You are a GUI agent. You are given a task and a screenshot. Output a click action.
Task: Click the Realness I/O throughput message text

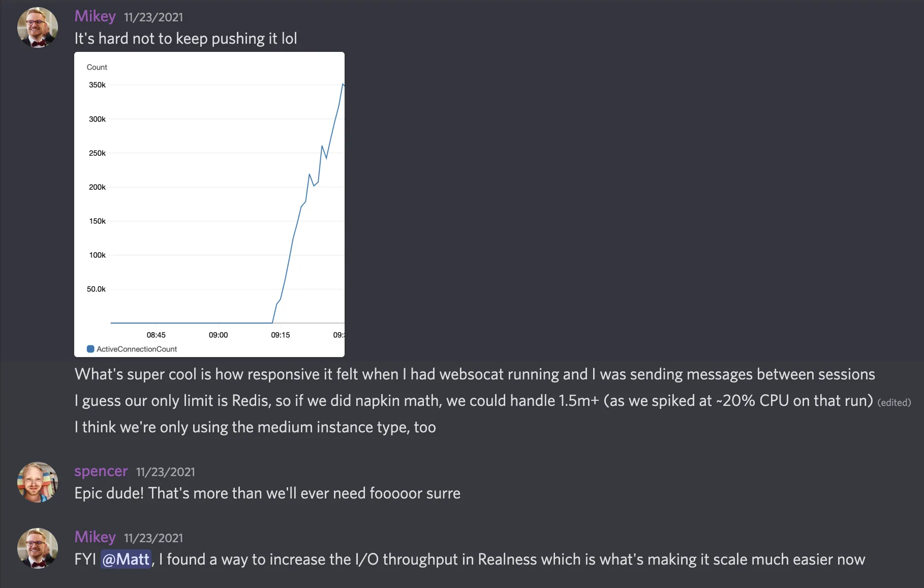pyautogui.click(x=511, y=560)
